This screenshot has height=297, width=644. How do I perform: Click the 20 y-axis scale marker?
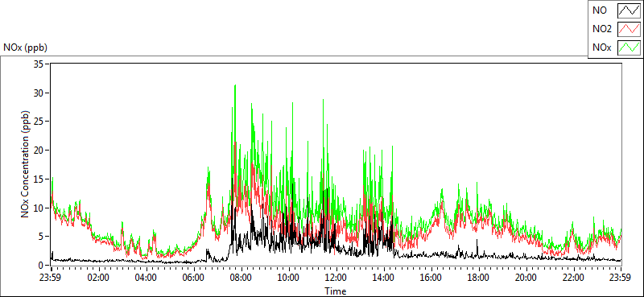tap(39, 151)
